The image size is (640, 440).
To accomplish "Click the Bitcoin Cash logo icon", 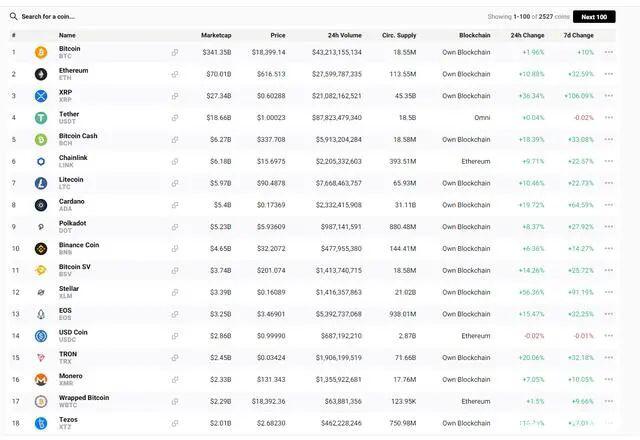I will [x=41, y=140].
